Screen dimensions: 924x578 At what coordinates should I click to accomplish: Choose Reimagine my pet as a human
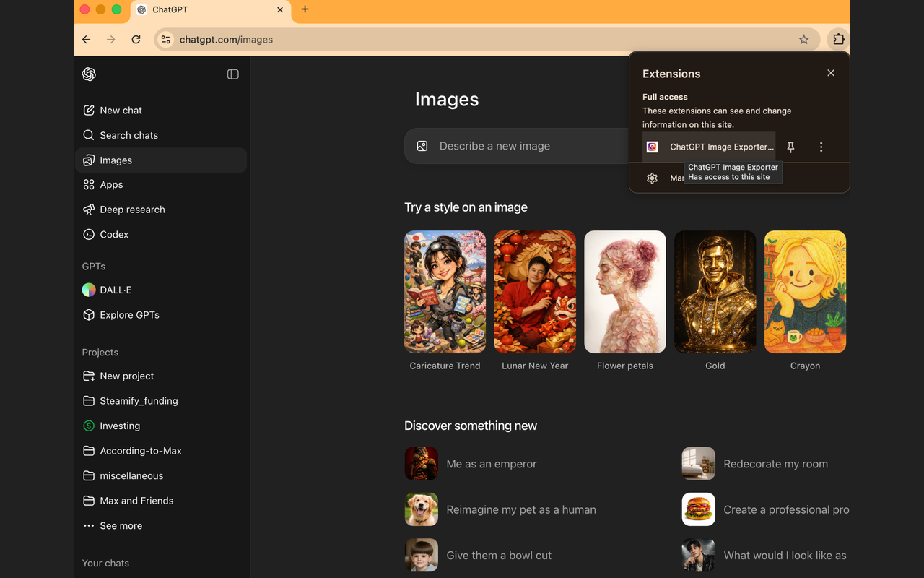click(x=500, y=509)
